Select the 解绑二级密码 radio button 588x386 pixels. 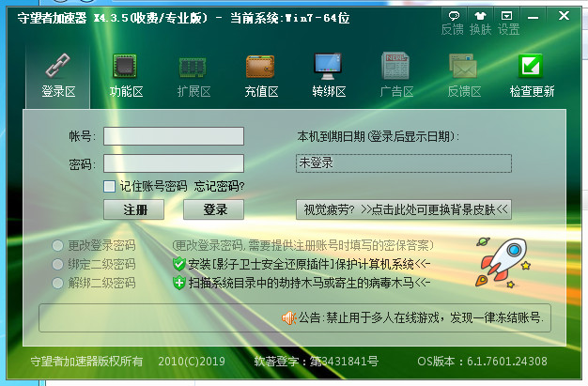tap(57, 283)
